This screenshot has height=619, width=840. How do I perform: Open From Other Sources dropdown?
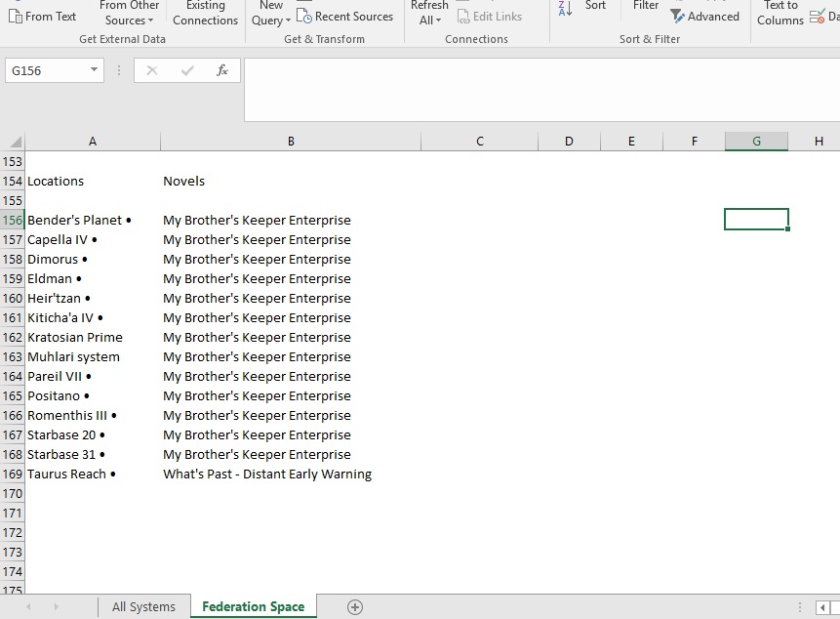point(129,13)
